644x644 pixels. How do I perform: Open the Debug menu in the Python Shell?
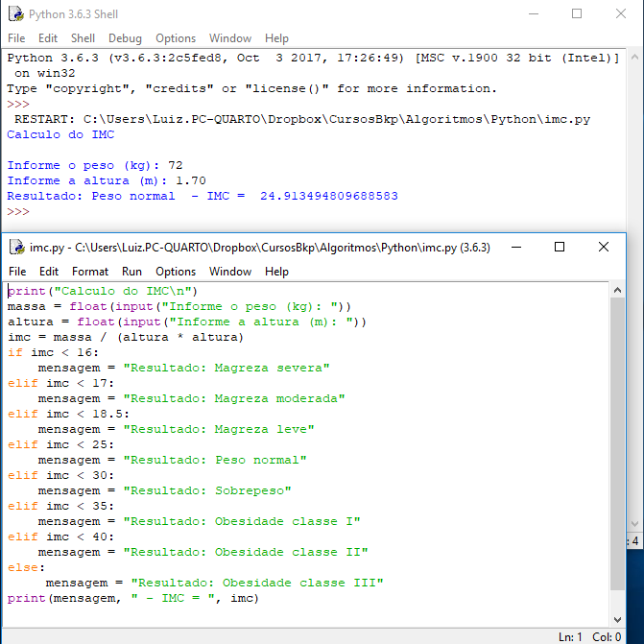[x=125, y=38]
